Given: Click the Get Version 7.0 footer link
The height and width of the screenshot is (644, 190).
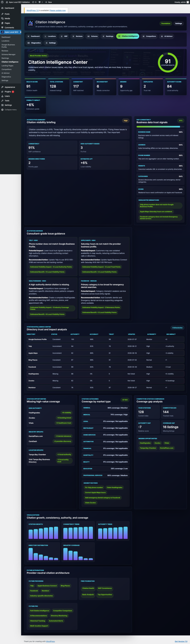Looking at the screenshot, I should 181,641.
